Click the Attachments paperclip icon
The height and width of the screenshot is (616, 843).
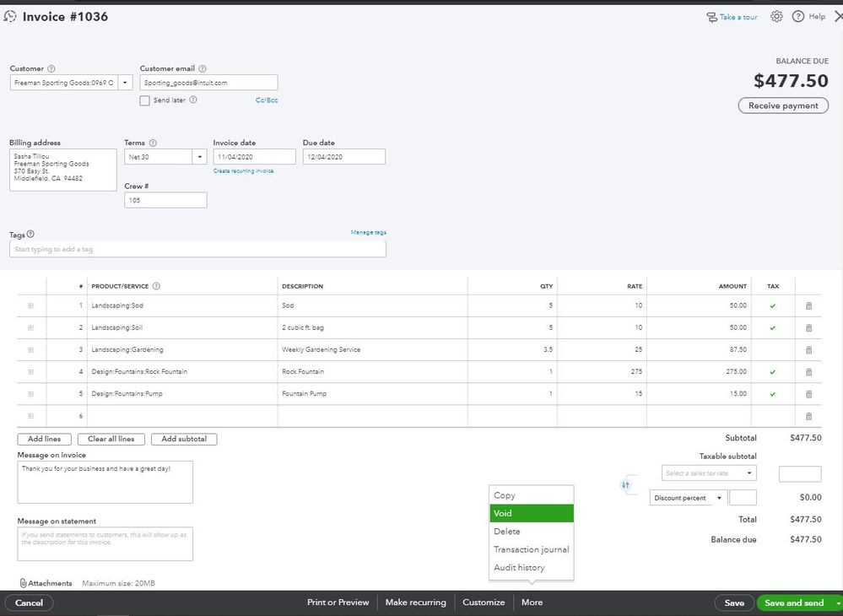pos(23,583)
